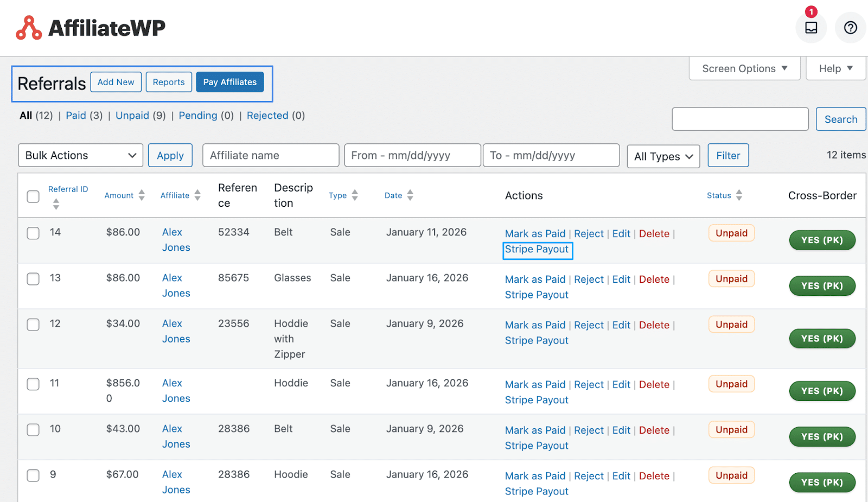Select the checkbox for referral 11
Screen dimensions: 868x502
point(33,384)
